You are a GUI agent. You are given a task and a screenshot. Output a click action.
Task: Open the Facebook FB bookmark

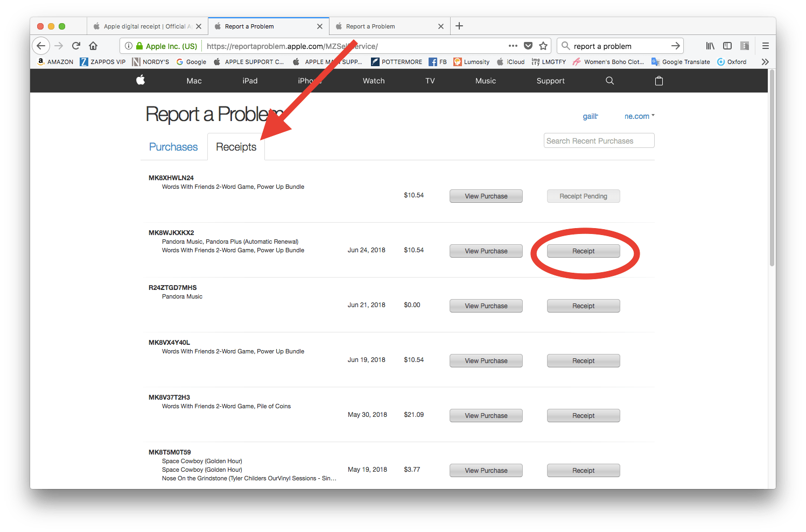pyautogui.click(x=438, y=61)
